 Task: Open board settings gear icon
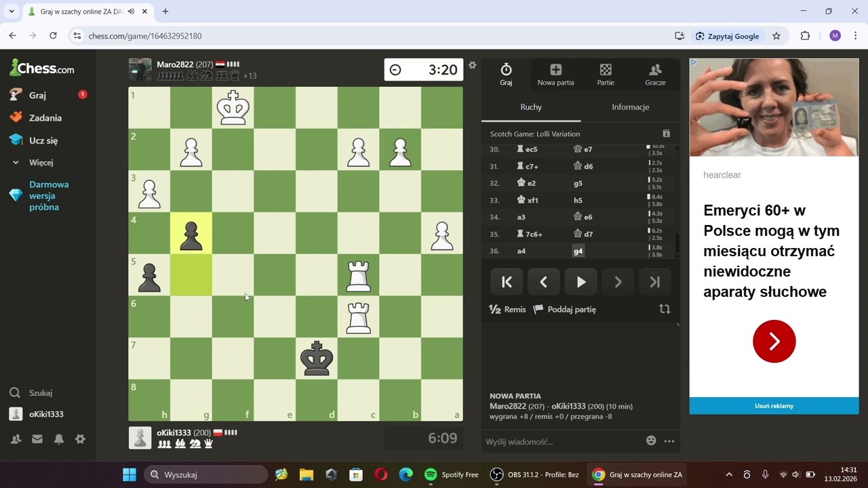click(x=473, y=65)
